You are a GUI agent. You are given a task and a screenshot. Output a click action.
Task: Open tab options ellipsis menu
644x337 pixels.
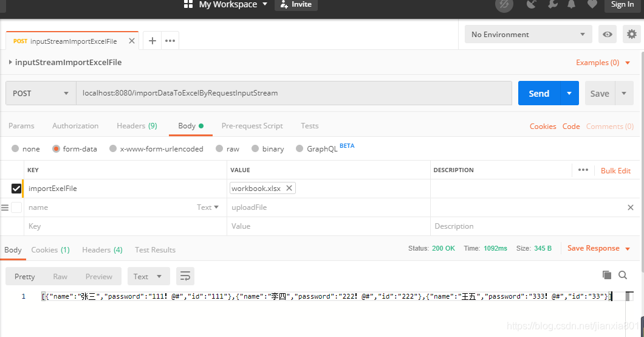click(x=170, y=41)
